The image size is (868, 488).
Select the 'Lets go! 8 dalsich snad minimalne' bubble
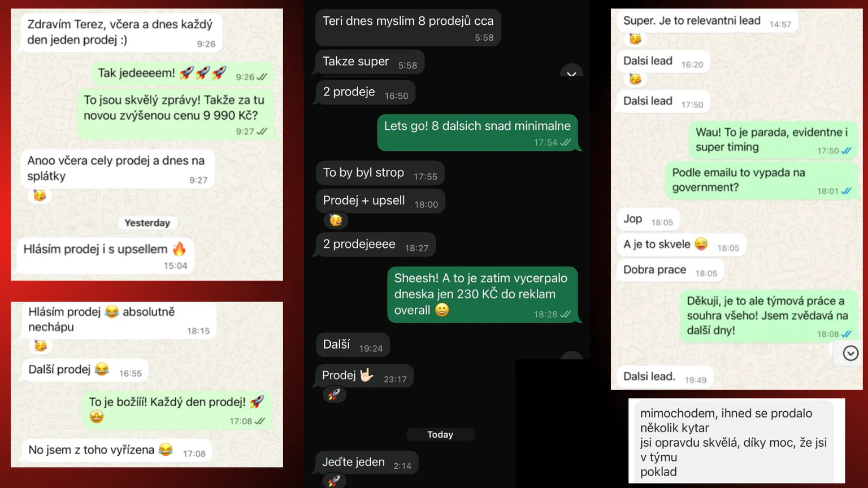[478, 133]
